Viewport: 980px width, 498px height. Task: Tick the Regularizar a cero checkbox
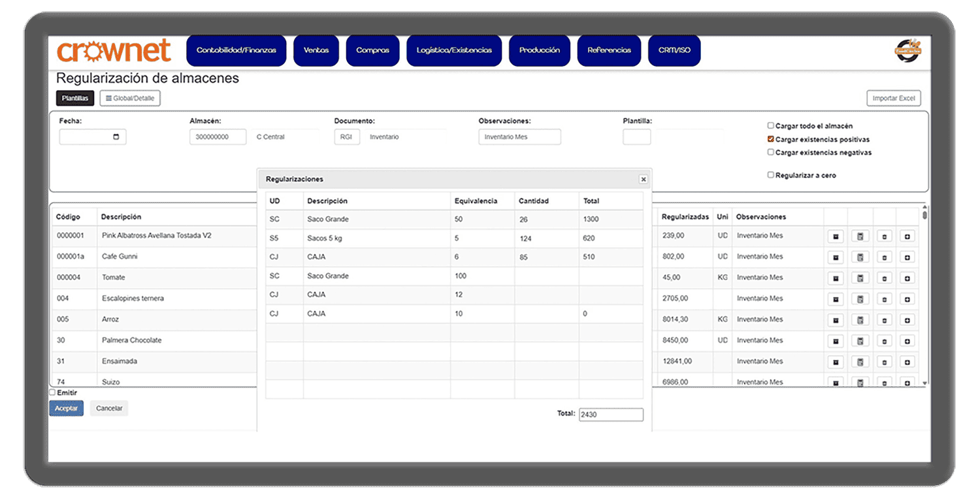(x=771, y=175)
